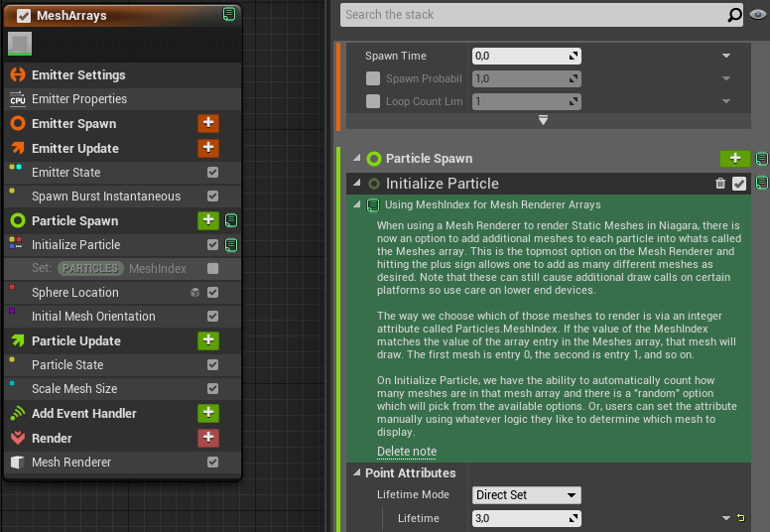Viewport: 770px width, 532px height.
Task: Open the Lifetime Mode Direct Set dropdown
Action: click(x=527, y=494)
